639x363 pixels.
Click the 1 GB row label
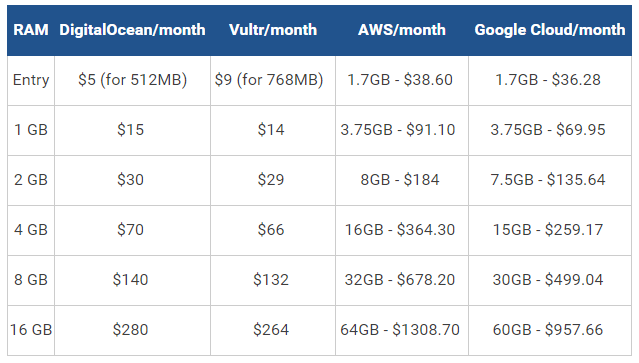tap(31, 130)
